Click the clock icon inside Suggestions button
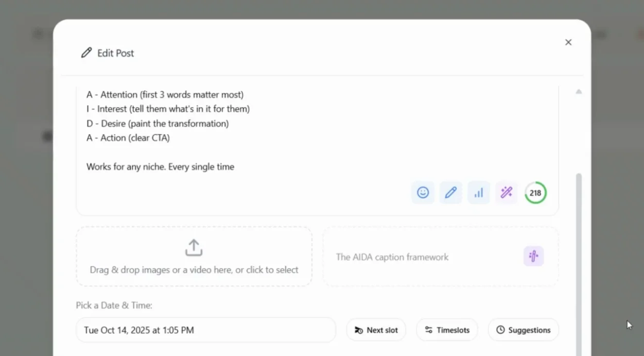644x356 pixels. tap(499, 330)
